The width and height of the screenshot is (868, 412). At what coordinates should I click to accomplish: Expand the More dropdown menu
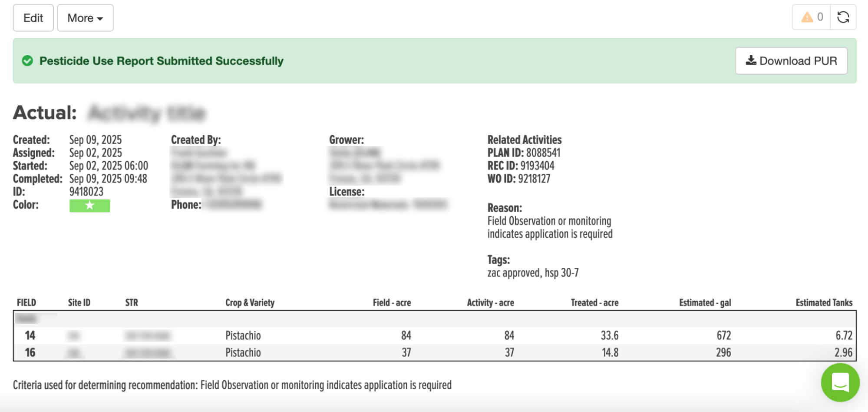85,18
